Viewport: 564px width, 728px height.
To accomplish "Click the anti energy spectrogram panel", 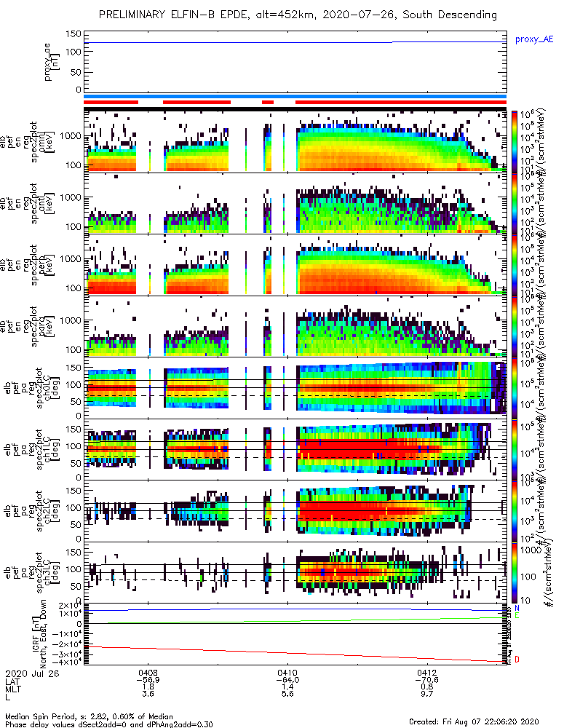I will (x=295, y=203).
